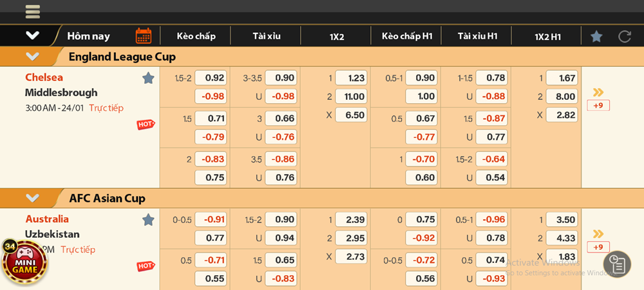Click +9 more bets for Australia match
The image size is (644, 290).
point(598,247)
